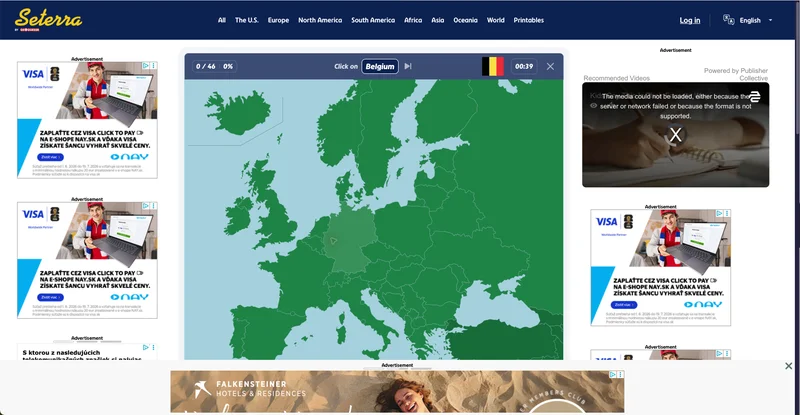Click the Visa logo in right ad
The image size is (800, 415).
pos(606,222)
